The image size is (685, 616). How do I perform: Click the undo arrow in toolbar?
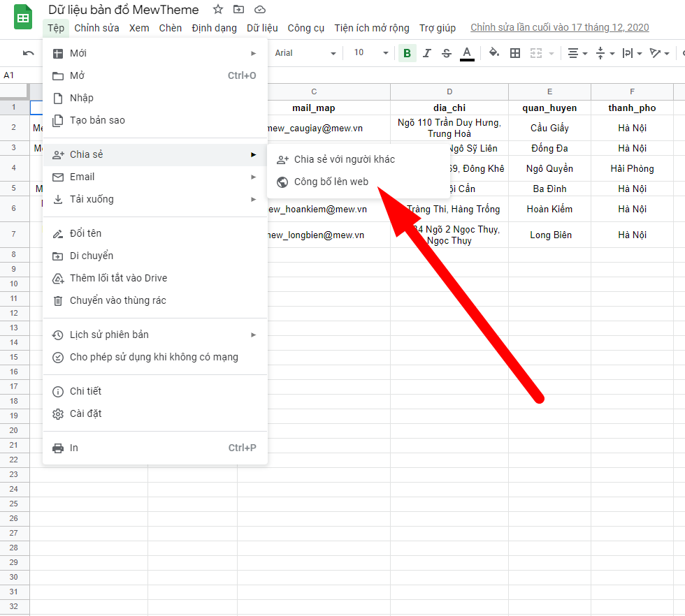pos(29,53)
